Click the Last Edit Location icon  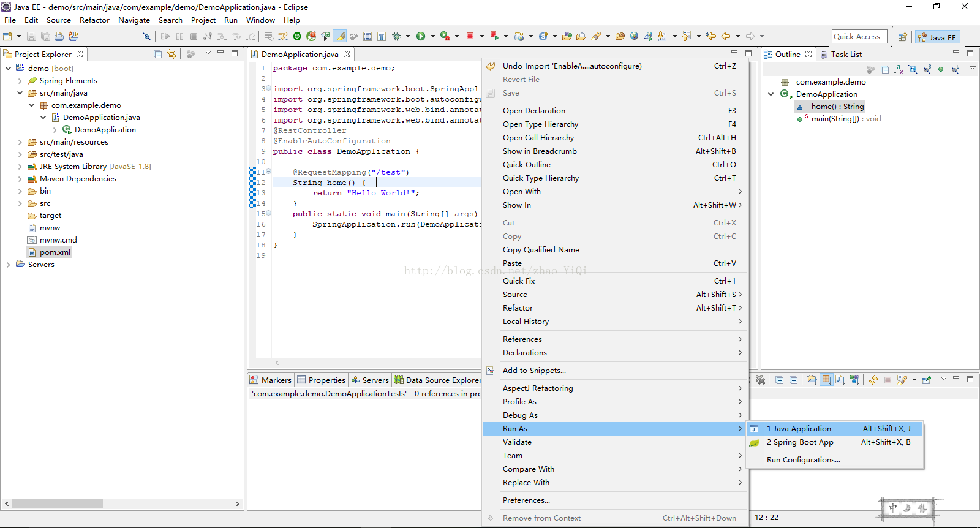tap(711, 36)
